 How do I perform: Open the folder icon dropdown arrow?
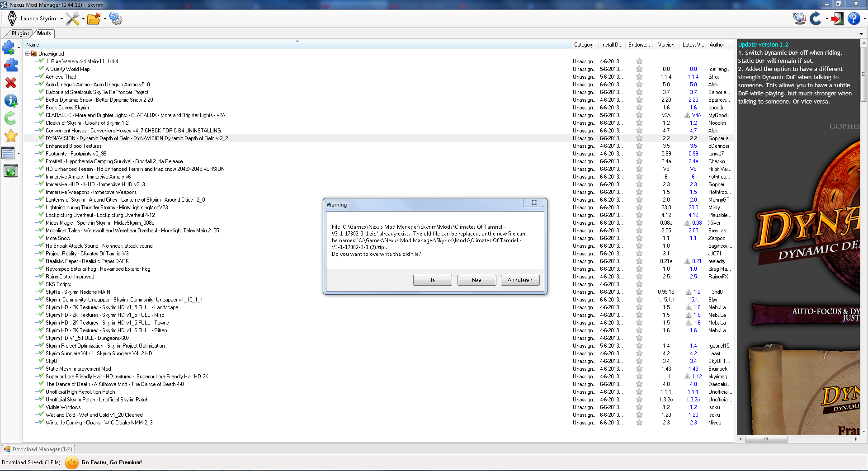(105, 19)
